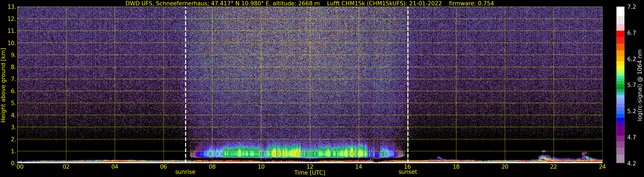Click the '13.' height axis tick label

pos(12,7)
